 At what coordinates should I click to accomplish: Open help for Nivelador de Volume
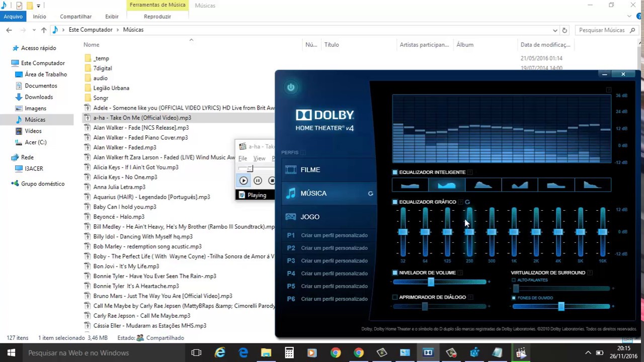click(x=460, y=273)
